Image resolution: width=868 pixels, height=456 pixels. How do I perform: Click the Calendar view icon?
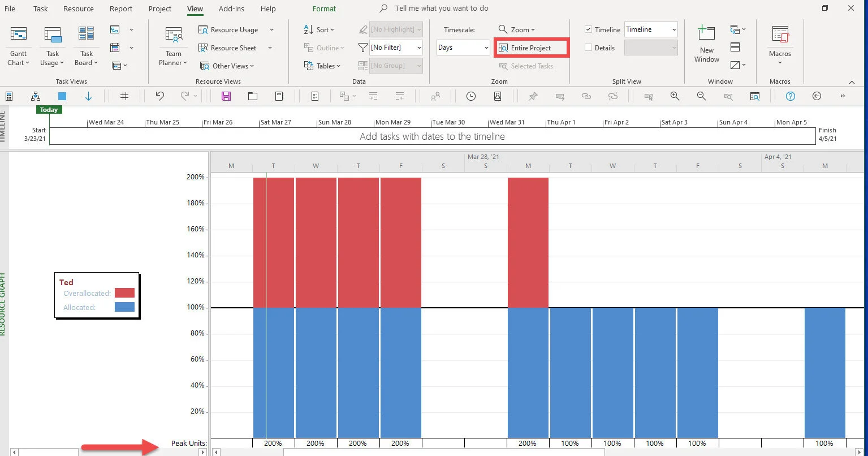(115, 48)
